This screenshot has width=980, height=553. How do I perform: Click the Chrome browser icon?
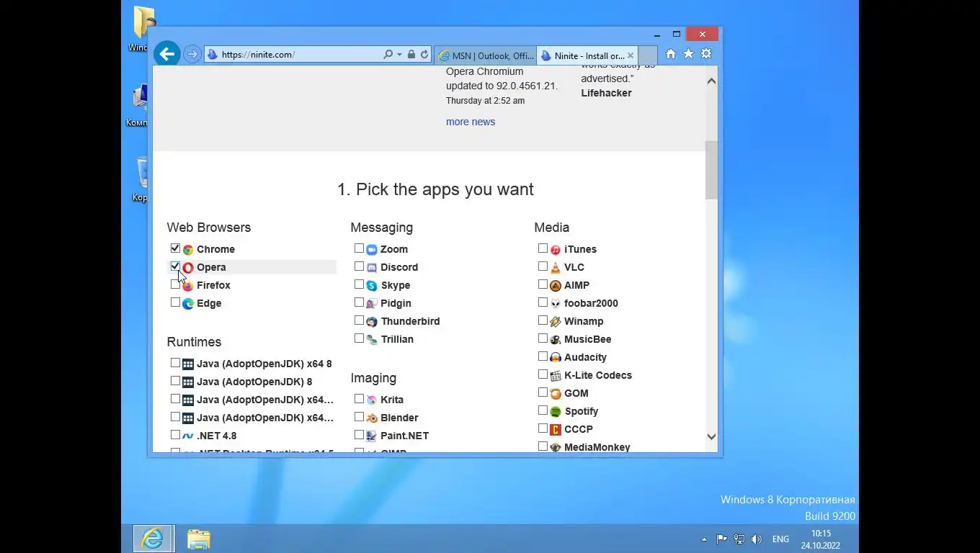pyautogui.click(x=188, y=250)
